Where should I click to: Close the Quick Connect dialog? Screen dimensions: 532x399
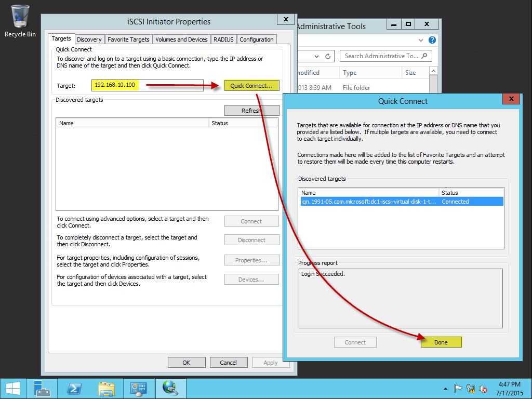point(511,99)
